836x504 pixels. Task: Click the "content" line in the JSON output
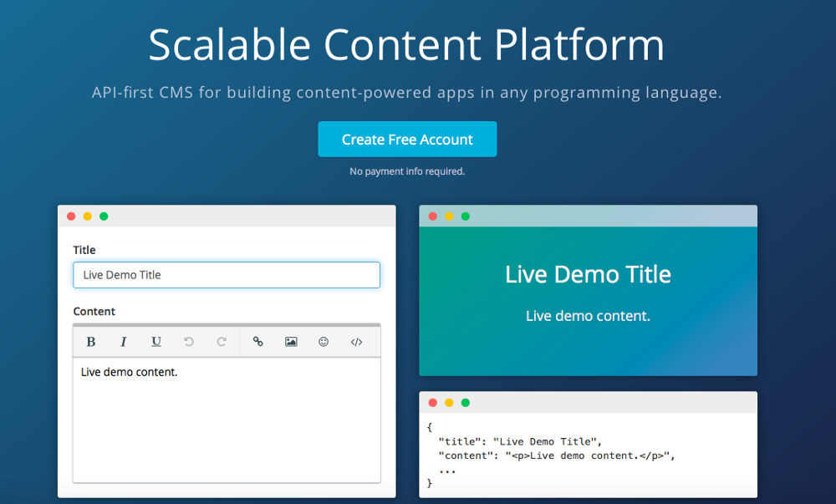point(556,456)
